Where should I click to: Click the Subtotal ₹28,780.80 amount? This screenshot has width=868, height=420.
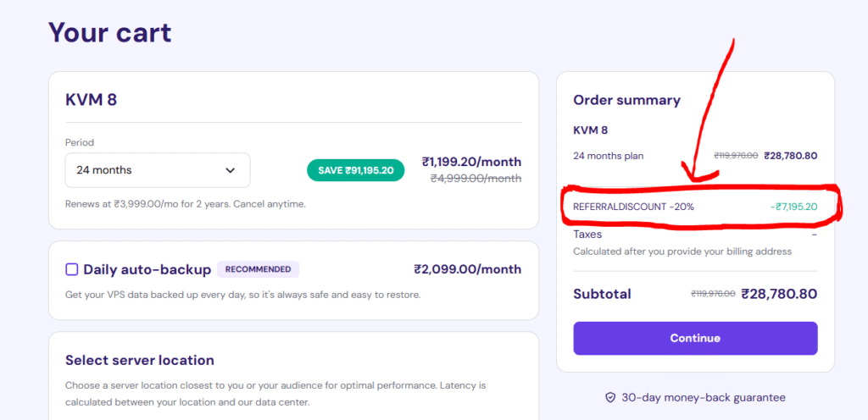tap(778, 294)
